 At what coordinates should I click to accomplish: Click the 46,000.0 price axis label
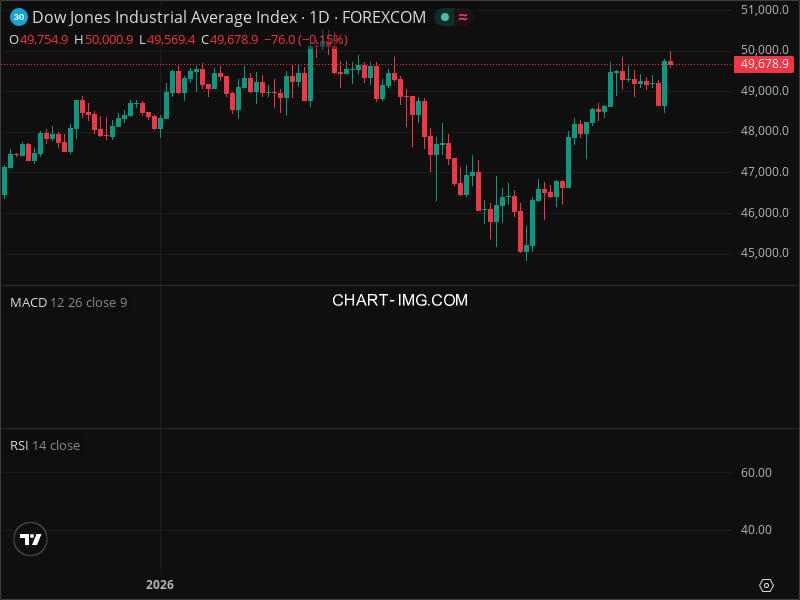(764, 213)
